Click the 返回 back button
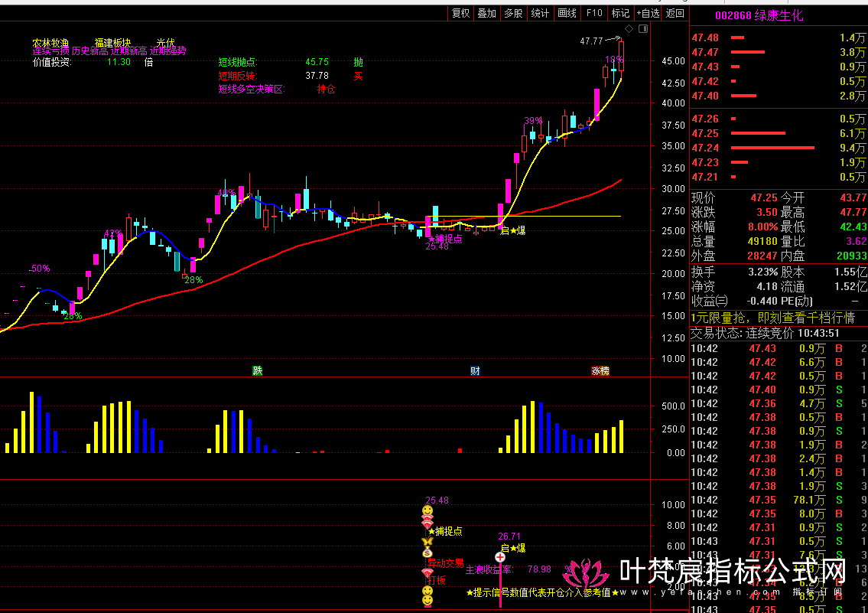This screenshot has height=613, width=868. click(x=675, y=13)
